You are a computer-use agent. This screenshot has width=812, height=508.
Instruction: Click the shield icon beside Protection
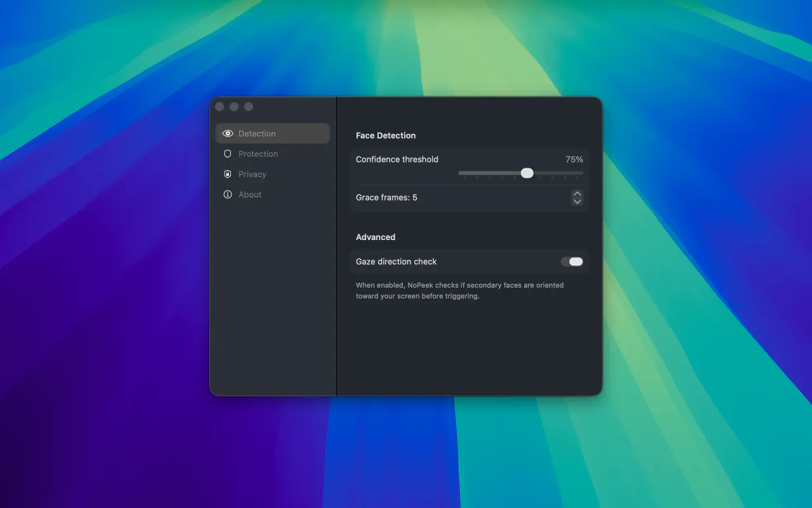(x=228, y=154)
